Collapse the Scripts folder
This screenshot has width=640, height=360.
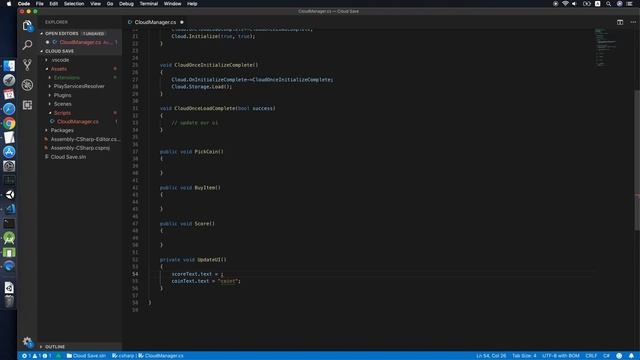click(x=62, y=113)
